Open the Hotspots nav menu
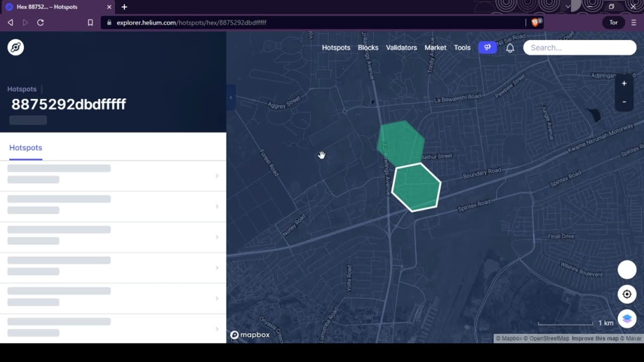This screenshot has width=644, height=362. tap(336, 48)
